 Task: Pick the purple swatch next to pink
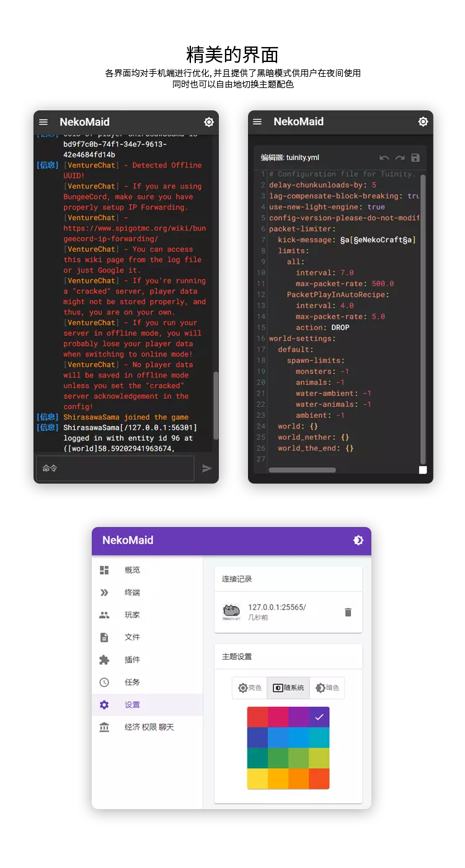[x=298, y=717]
